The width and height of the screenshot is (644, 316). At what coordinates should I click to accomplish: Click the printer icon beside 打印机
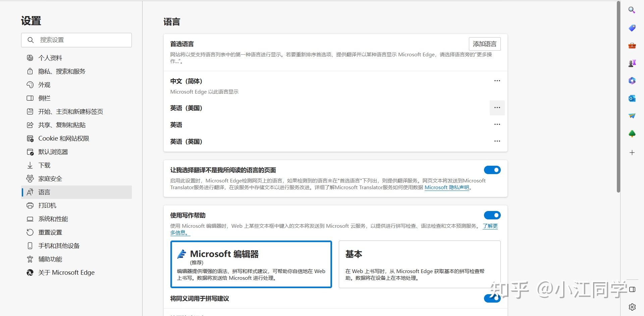click(30, 205)
